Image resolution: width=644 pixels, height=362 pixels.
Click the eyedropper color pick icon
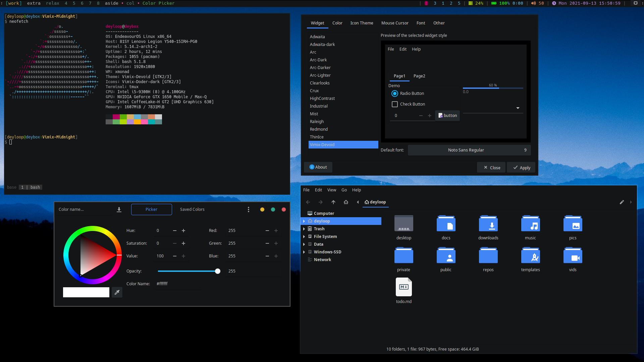117,292
